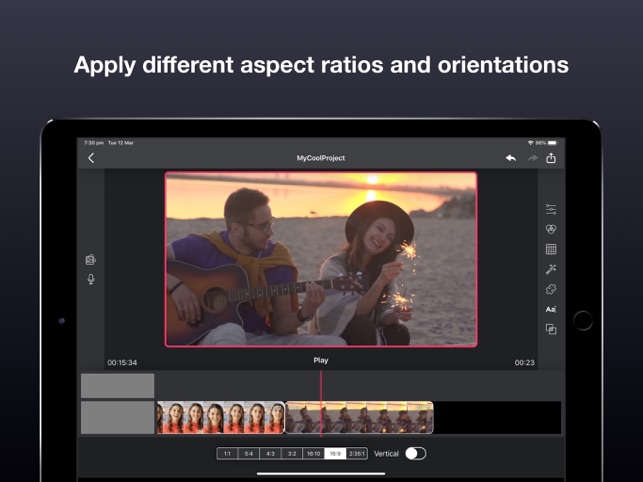Select the 16:10 aspect ratio
Image resolution: width=643 pixels, height=482 pixels.
pyautogui.click(x=314, y=454)
